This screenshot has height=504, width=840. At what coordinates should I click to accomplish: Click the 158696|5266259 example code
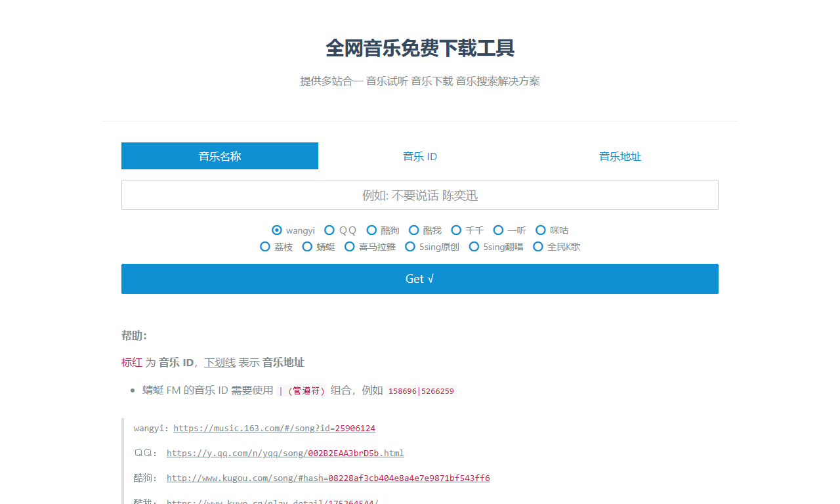(421, 391)
